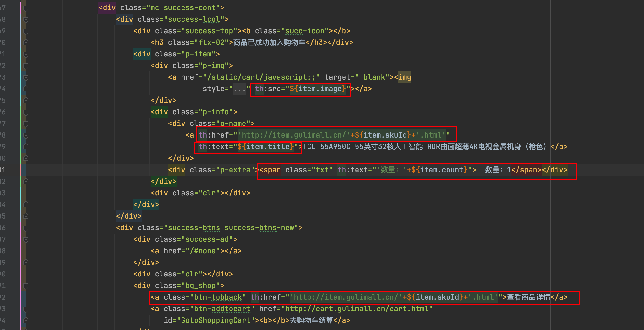This screenshot has width=644, height=330.
Task: Click the 去购物车结算 link text
Action: [x=311, y=321]
